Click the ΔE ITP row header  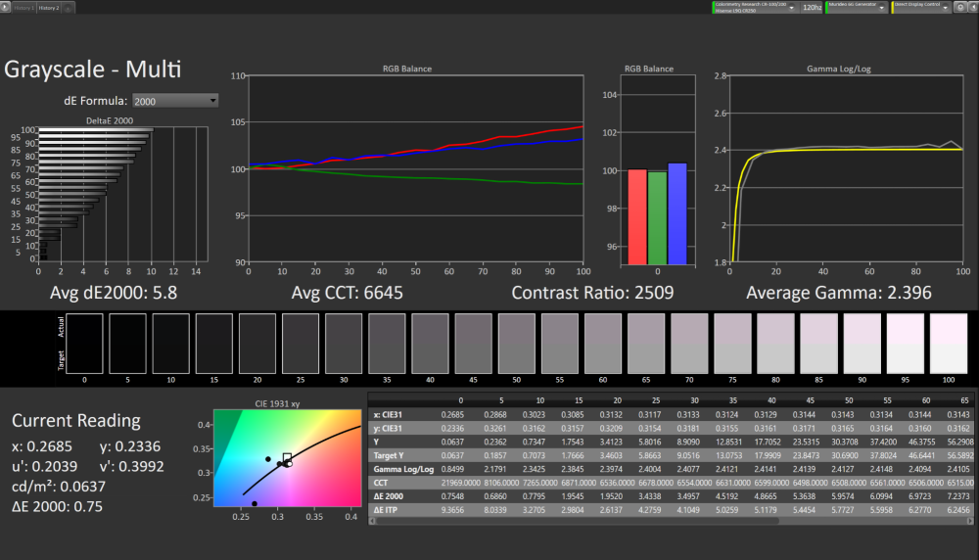pyautogui.click(x=385, y=510)
